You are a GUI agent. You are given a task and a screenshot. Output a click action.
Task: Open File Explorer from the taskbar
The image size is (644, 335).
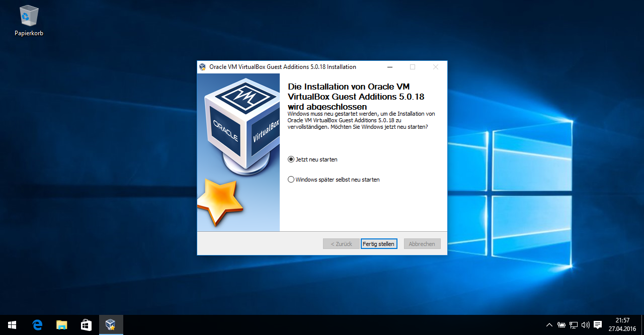click(61, 325)
